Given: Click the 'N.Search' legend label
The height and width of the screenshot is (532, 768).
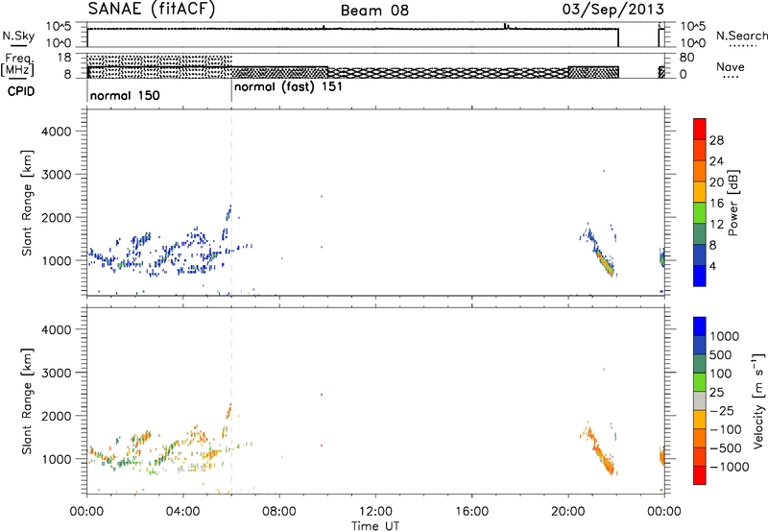Looking at the screenshot, I should tap(741, 36).
